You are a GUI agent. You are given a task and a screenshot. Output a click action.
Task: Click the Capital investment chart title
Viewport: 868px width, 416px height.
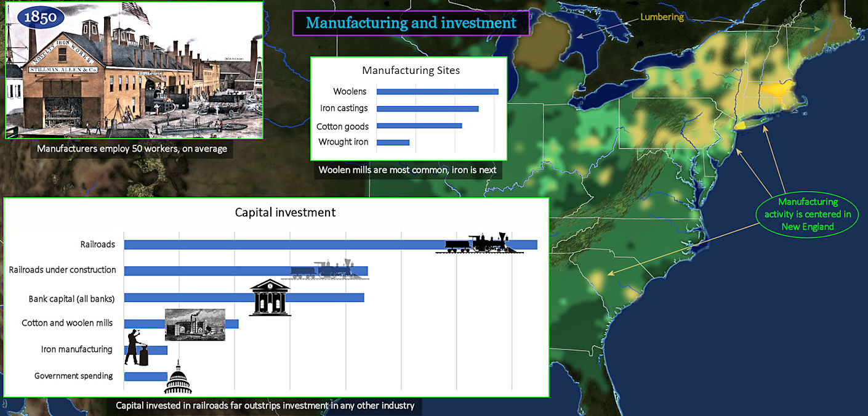tap(286, 213)
